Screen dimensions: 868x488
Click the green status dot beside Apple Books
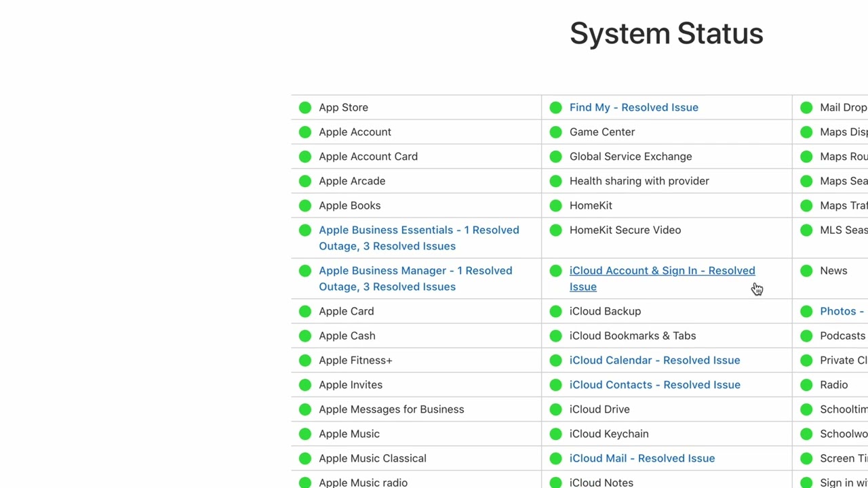305,205
